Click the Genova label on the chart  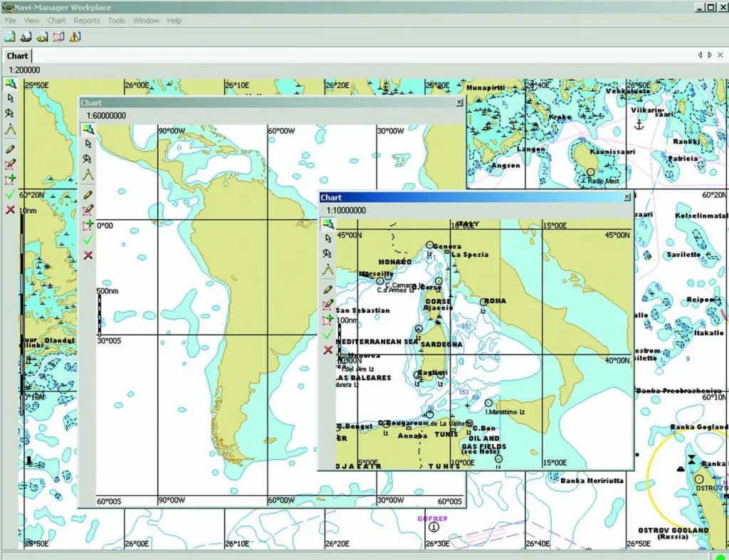pos(447,246)
